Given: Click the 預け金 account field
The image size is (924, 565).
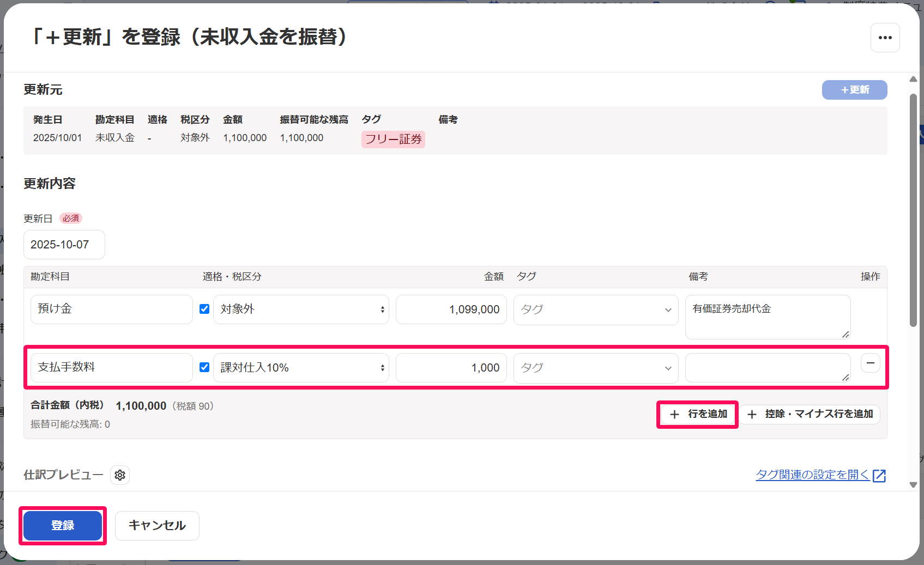Looking at the screenshot, I should (x=112, y=309).
